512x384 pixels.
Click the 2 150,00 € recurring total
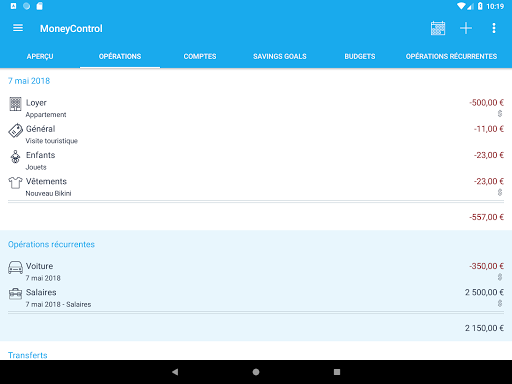(484, 328)
